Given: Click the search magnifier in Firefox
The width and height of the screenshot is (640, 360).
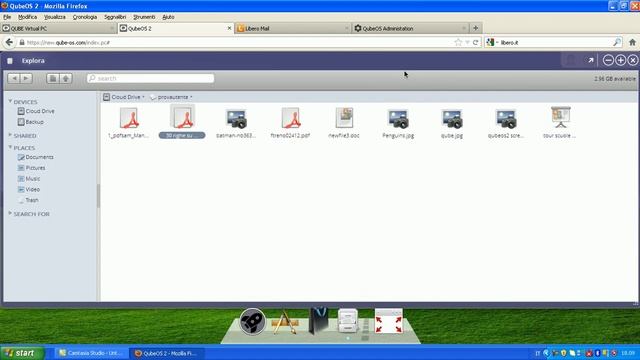Looking at the screenshot, I should [x=617, y=42].
